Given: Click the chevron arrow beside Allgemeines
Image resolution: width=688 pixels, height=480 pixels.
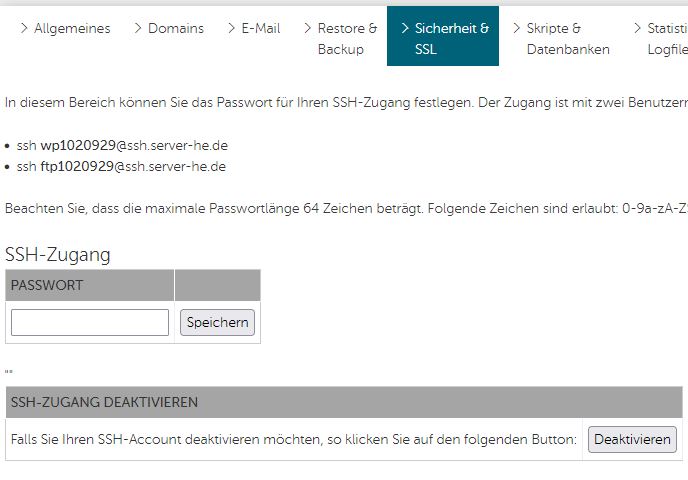Looking at the screenshot, I should pyautogui.click(x=24, y=29).
